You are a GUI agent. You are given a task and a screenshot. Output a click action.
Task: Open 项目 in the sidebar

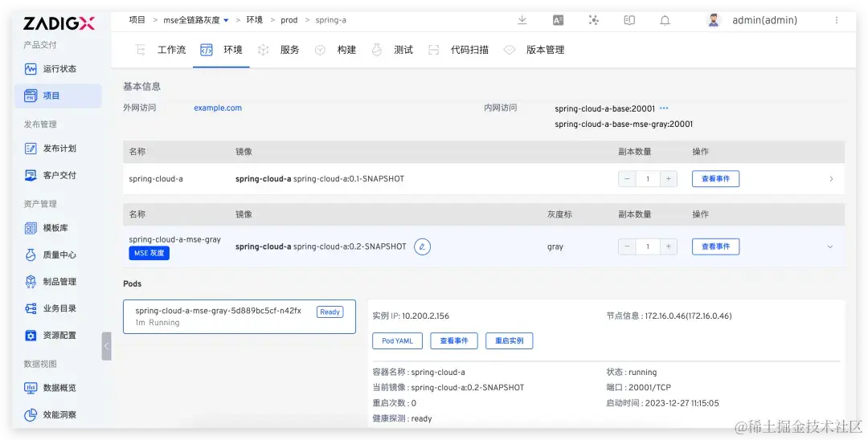(x=58, y=96)
